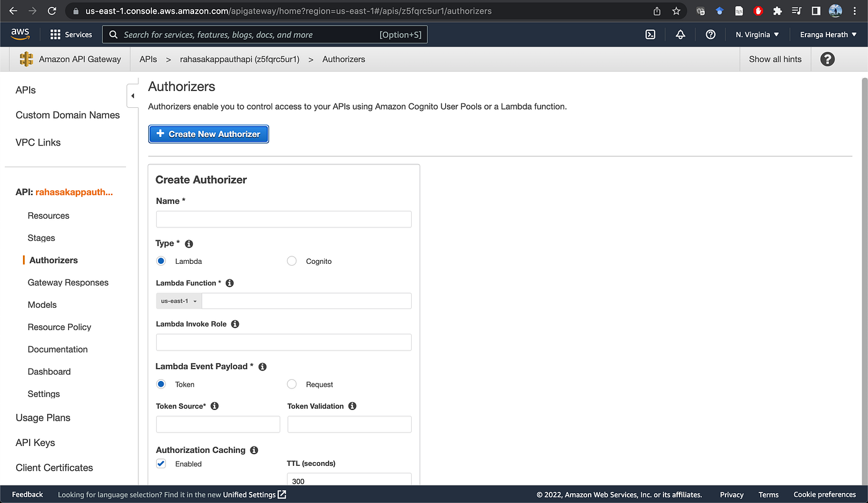This screenshot has width=868, height=503.
Task: Click the Token Source input field
Action: [218, 424]
